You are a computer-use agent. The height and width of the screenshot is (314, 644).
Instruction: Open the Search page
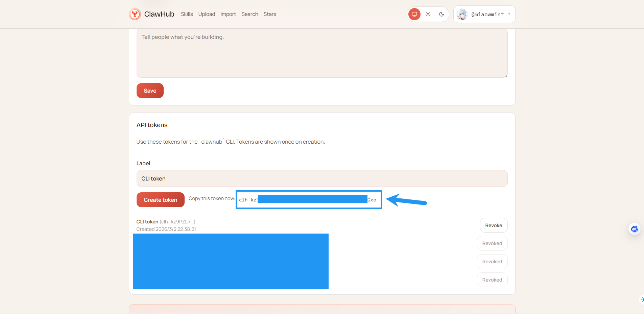249,14
